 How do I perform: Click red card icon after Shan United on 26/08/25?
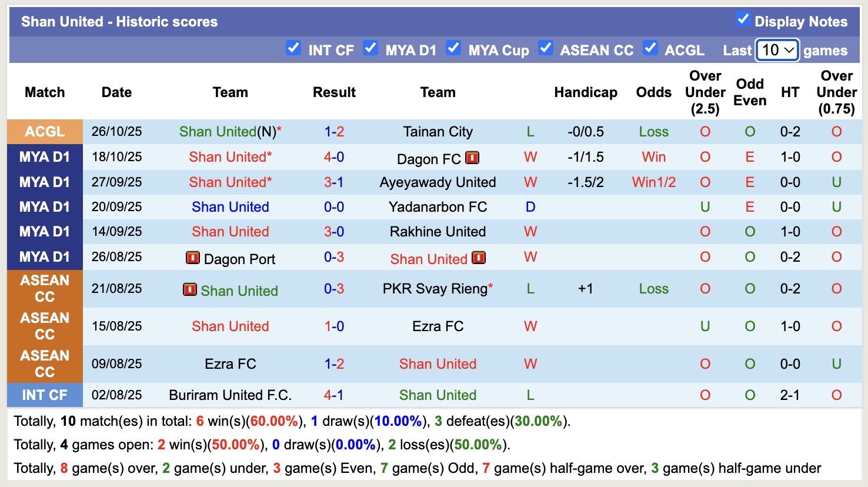(479, 258)
